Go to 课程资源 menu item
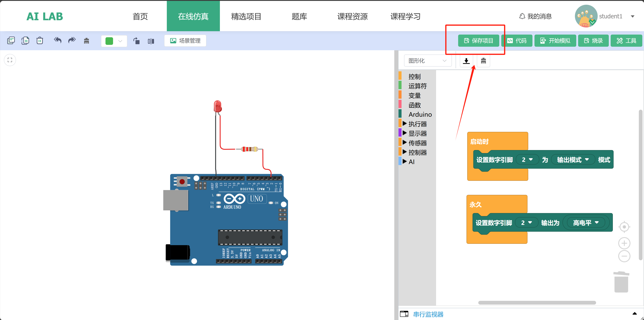 [x=352, y=17]
